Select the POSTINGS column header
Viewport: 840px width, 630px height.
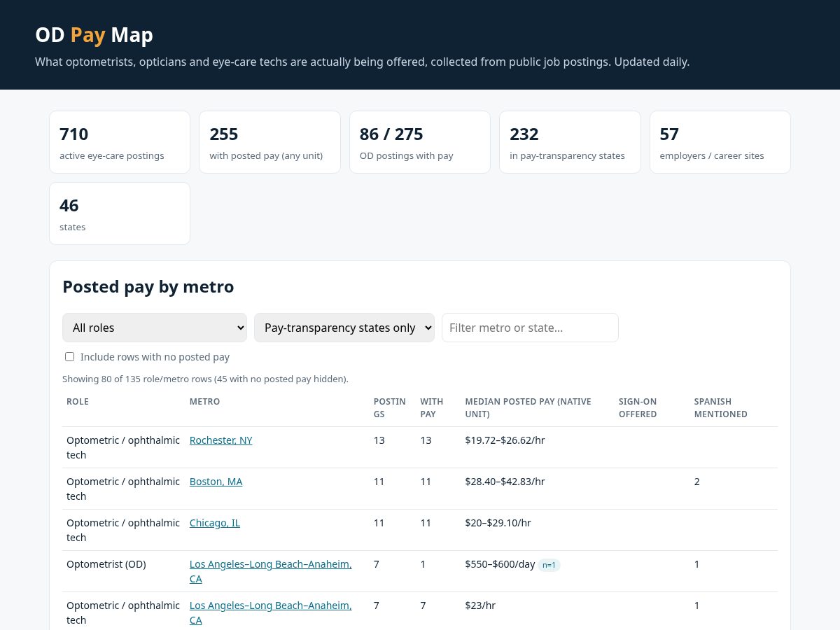click(x=389, y=408)
